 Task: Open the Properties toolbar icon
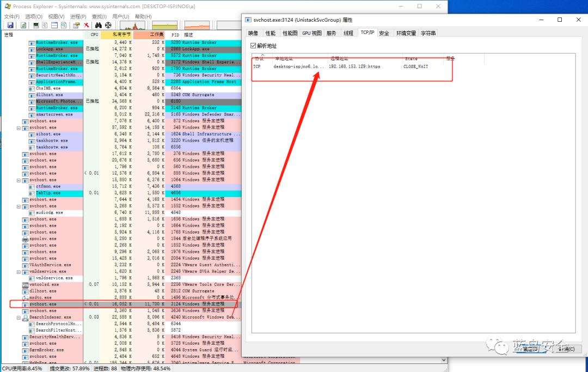(76, 25)
